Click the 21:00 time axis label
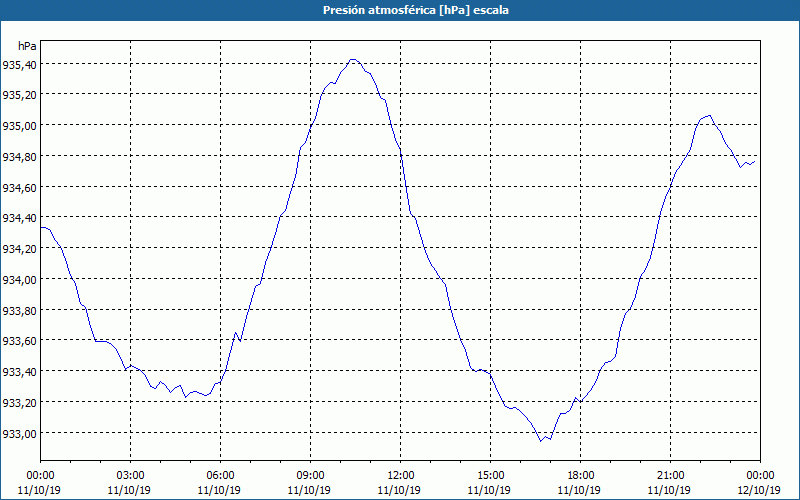The height and width of the screenshot is (500, 800). tap(670, 476)
